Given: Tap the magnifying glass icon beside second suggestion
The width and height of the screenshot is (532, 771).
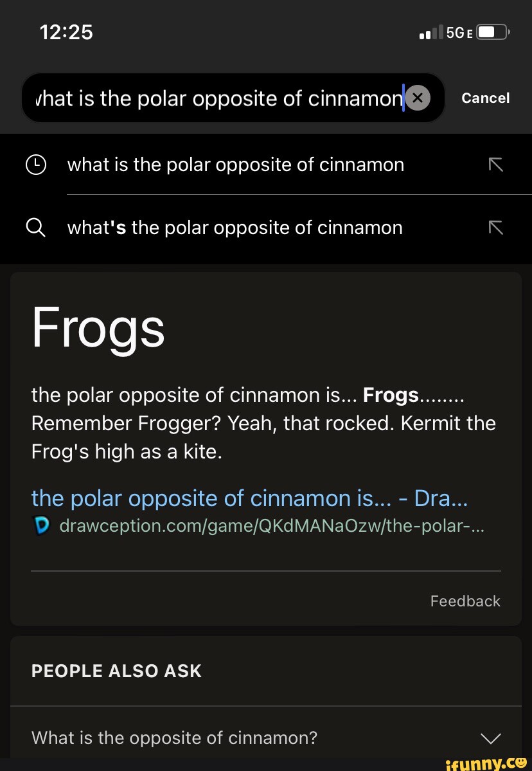Looking at the screenshot, I should point(36,227).
